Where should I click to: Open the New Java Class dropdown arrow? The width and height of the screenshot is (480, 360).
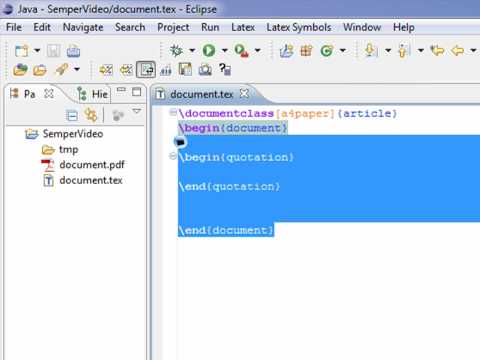coord(342,51)
